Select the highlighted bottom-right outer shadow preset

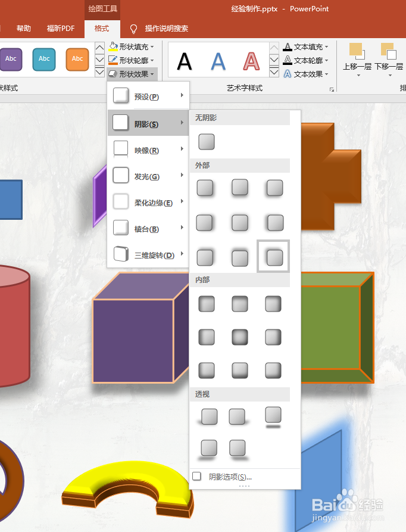pyautogui.click(x=273, y=257)
